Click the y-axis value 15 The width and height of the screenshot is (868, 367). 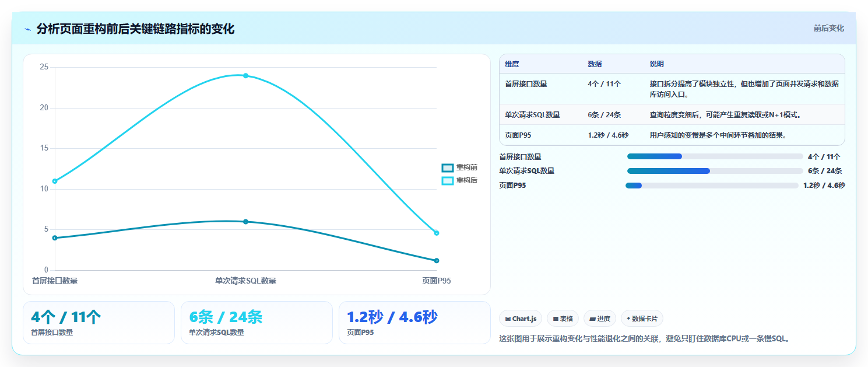pyautogui.click(x=44, y=148)
